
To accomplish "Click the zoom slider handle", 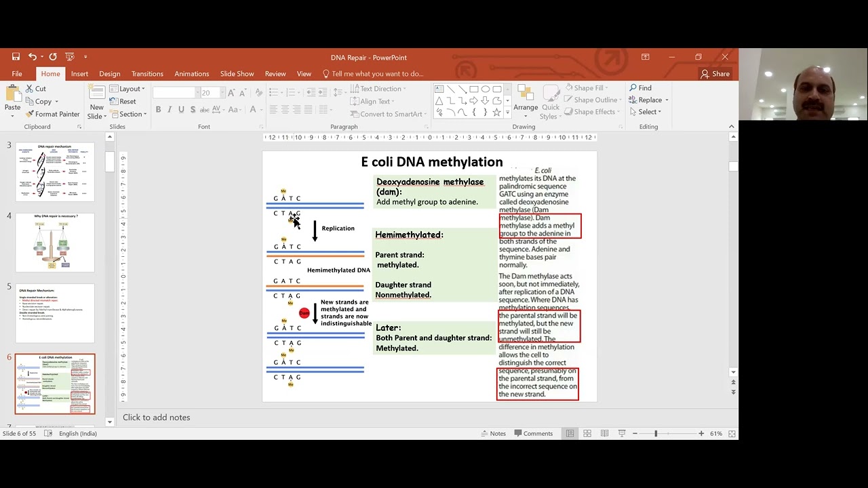I will (x=656, y=434).
